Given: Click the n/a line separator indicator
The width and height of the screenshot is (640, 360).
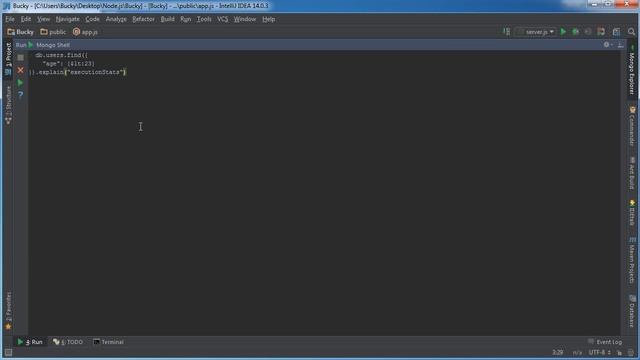Looking at the screenshot, I should [x=577, y=352].
